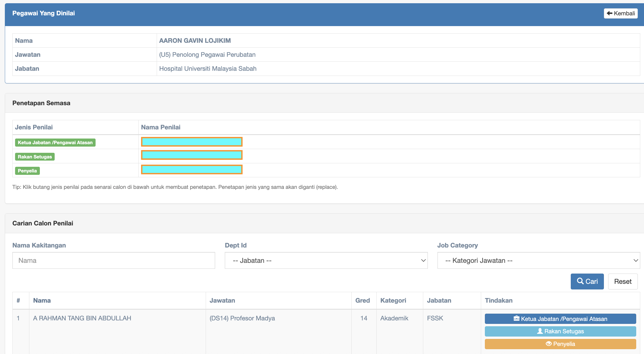The width and height of the screenshot is (644, 354).
Task: Click the eye icon on orange Penyelia button
Action: [x=548, y=344]
